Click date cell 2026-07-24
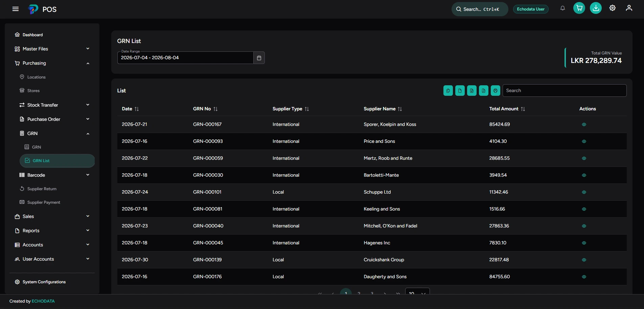The width and height of the screenshot is (644, 309). pos(135,192)
